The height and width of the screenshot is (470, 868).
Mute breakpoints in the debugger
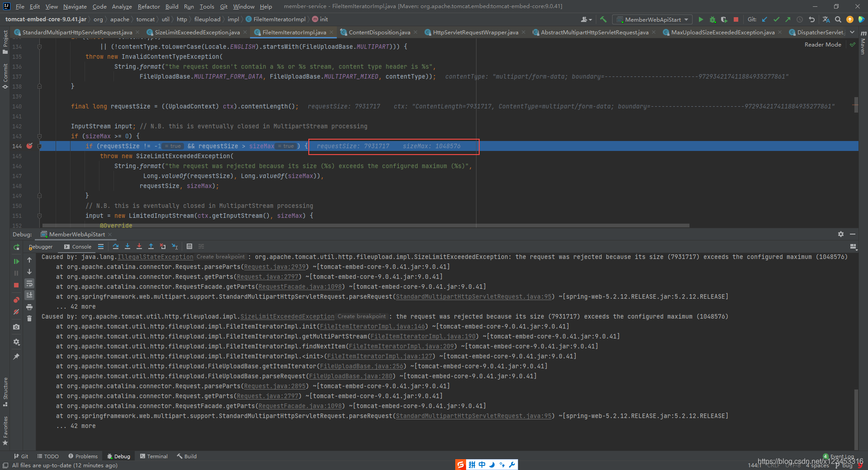(16, 312)
